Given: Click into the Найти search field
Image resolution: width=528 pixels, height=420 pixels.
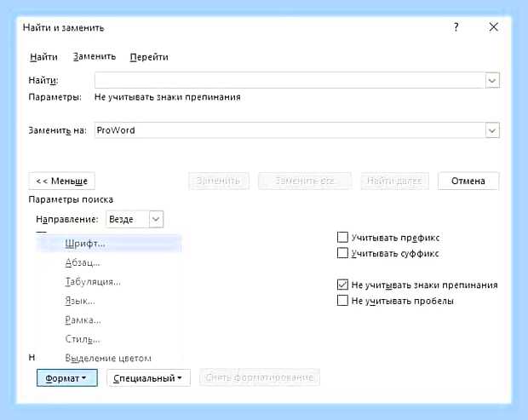Looking at the screenshot, I should [x=290, y=80].
